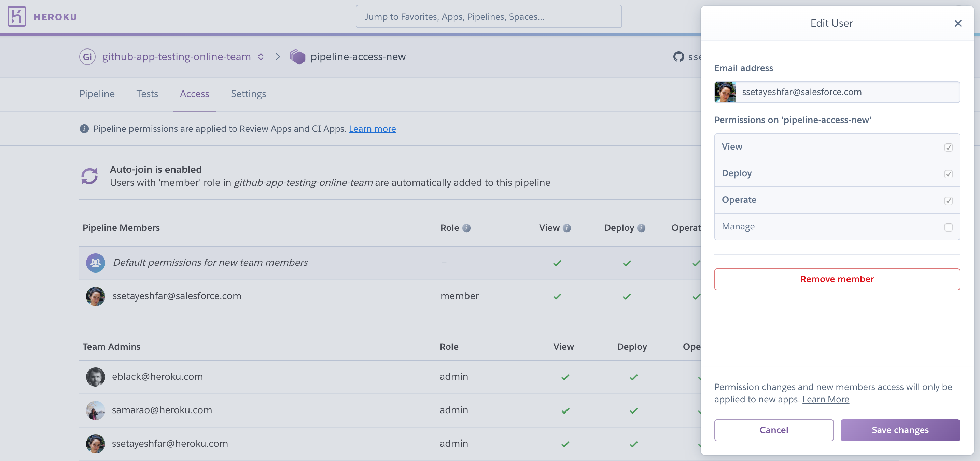Image resolution: width=980 pixels, height=461 pixels.
Task: Click Deploy checkmark for eblack@heroku.com
Action: click(633, 377)
